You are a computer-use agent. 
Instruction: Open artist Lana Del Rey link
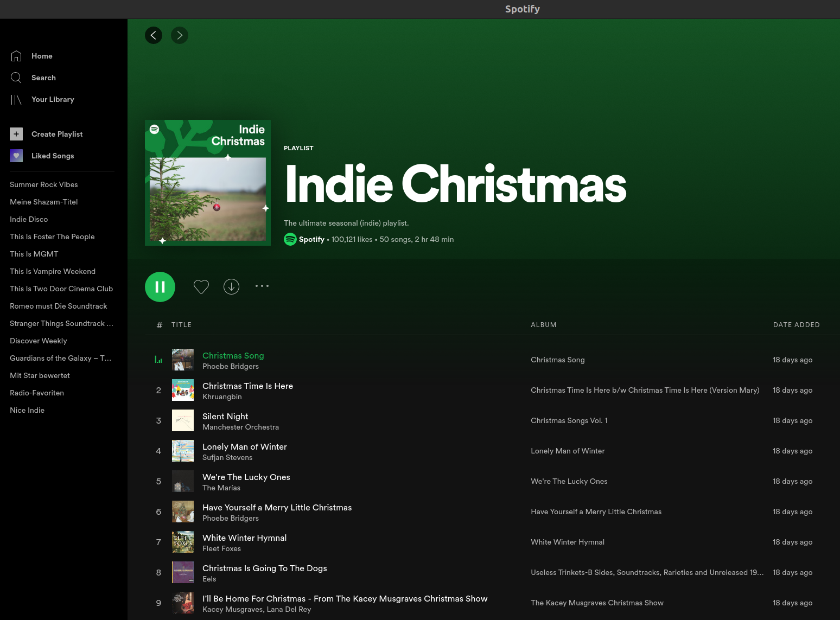[x=289, y=609]
